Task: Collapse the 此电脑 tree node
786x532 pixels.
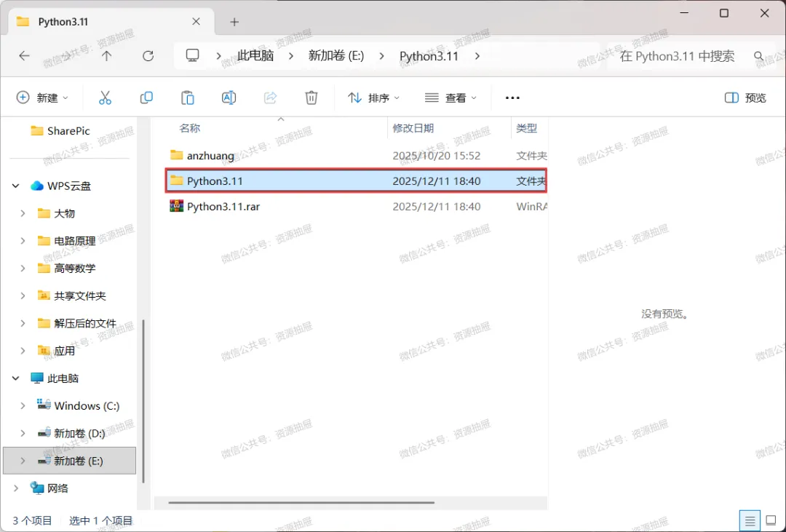Action: pyautogui.click(x=15, y=378)
